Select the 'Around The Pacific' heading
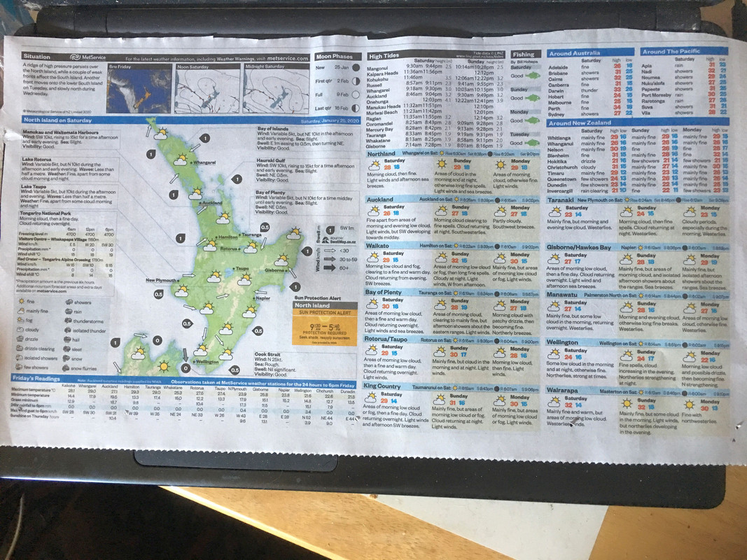The width and height of the screenshot is (747, 560). tap(671, 51)
